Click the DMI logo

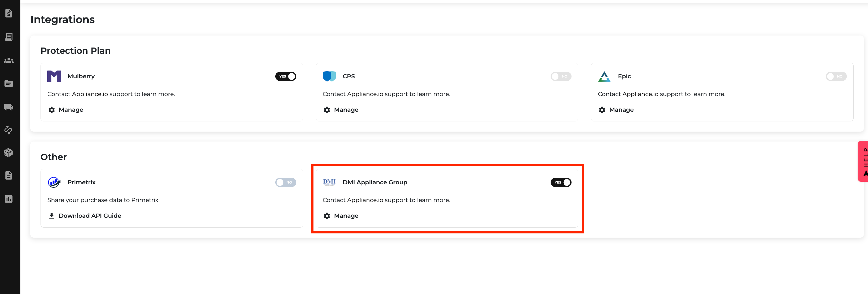coord(329,182)
